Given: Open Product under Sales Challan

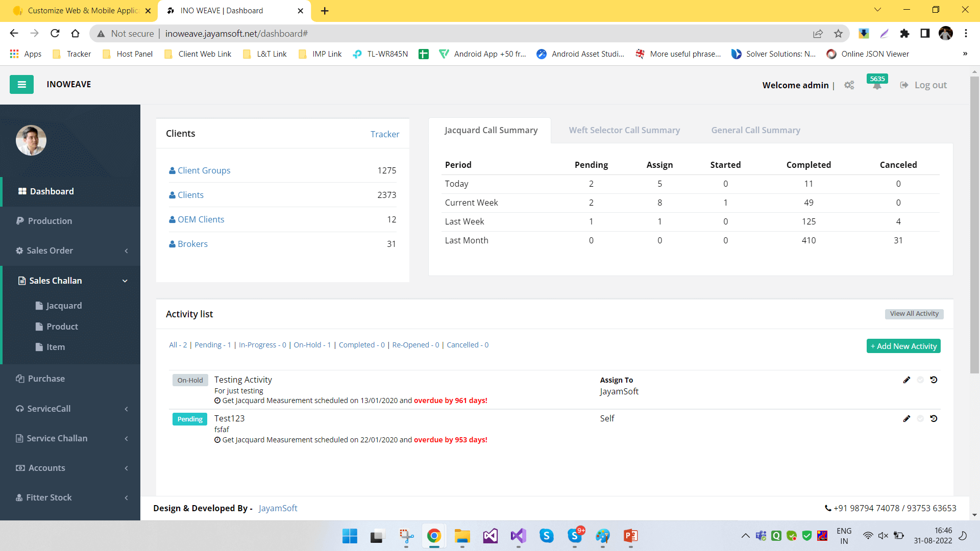Looking at the screenshot, I should click(57, 327).
